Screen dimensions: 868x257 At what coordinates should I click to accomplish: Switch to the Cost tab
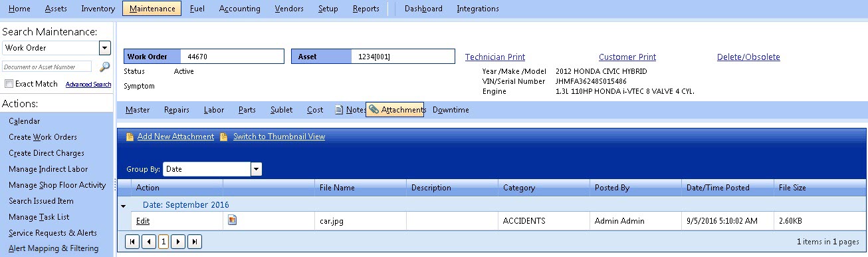[315, 110]
